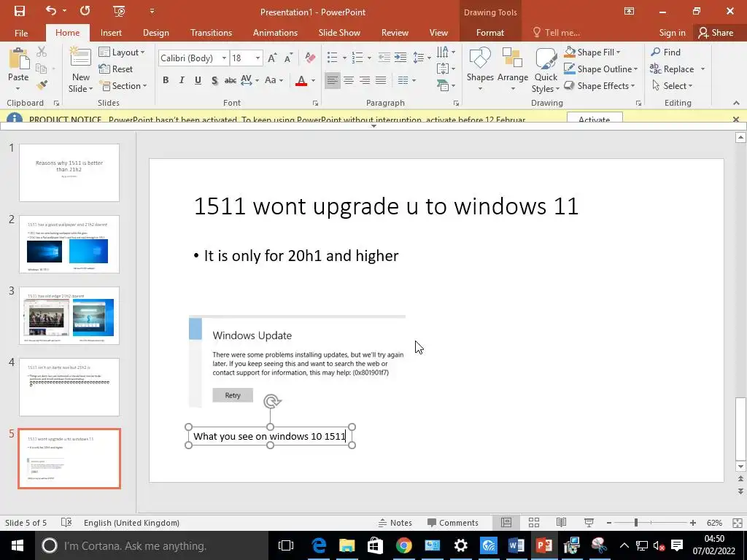747x560 pixels.
Task: Switch to the Animations tab
Action: (275, 33)
